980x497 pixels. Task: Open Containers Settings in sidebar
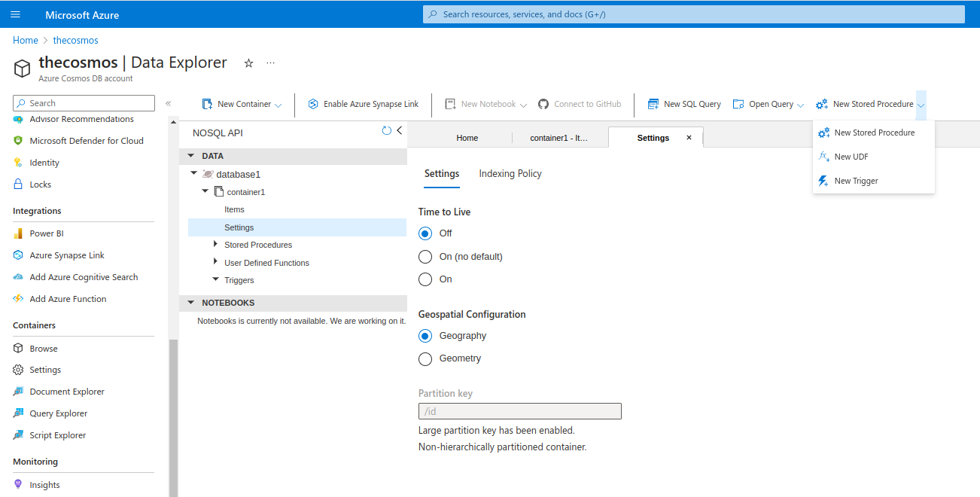coord(45,370)
